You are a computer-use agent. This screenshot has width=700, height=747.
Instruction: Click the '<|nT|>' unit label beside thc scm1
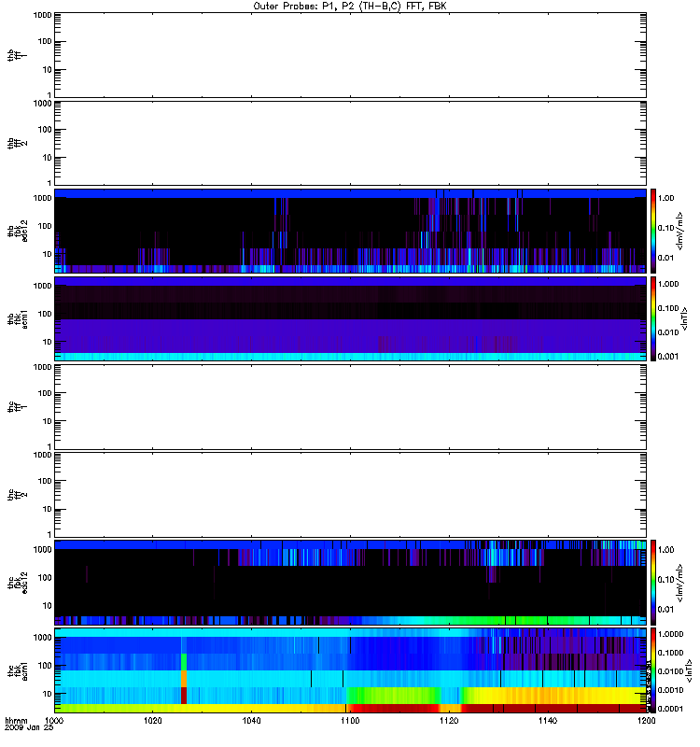tap(688, 671)
